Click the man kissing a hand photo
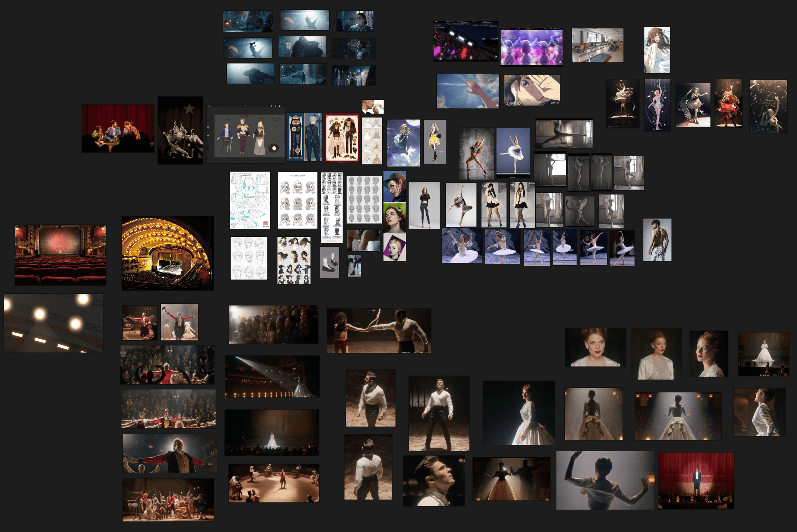This screenshot has width=797, height=532. coord(373,107)
